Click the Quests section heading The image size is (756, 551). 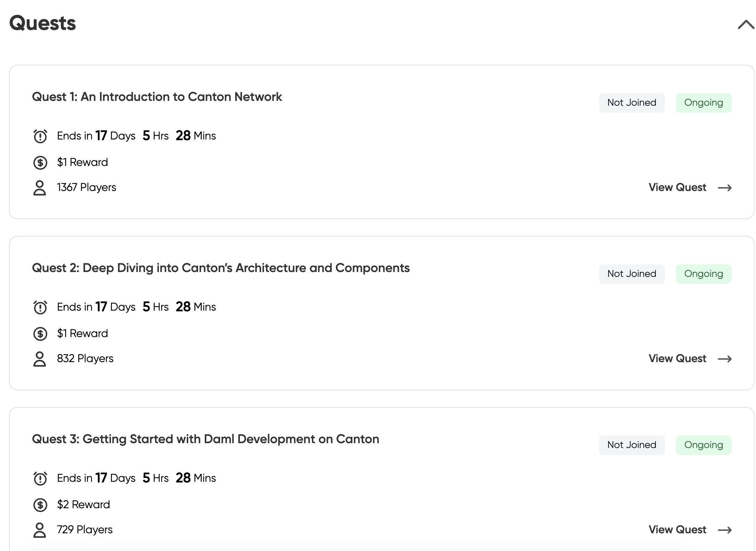coord(42,23)
